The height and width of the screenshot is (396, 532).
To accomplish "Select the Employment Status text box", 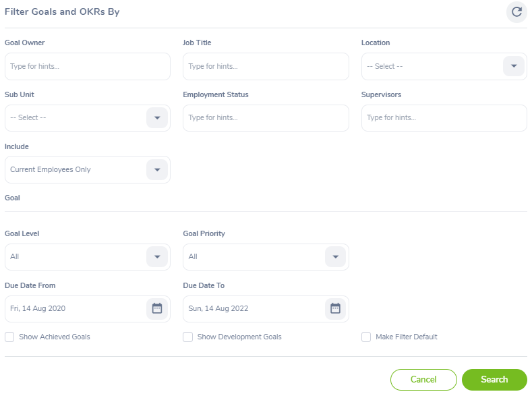I will click(x=266, y=118).
